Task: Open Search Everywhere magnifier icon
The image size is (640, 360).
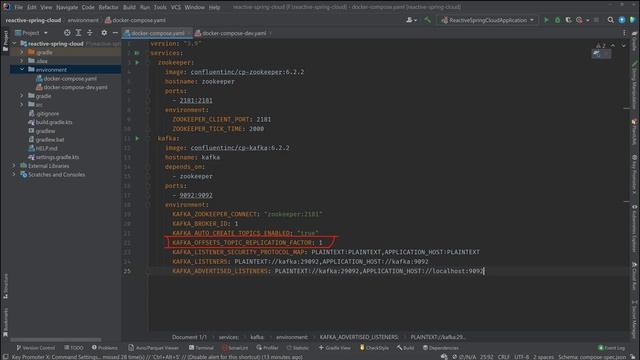Action: tap(611, 20)
